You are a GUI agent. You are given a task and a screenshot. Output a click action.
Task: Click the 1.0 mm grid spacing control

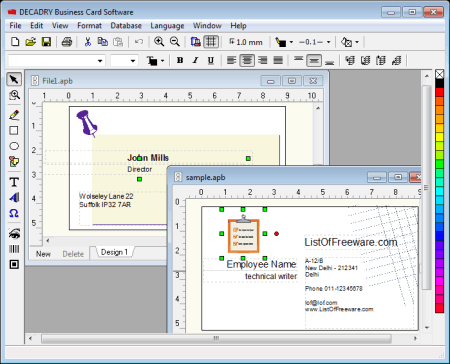click(246, 42)
